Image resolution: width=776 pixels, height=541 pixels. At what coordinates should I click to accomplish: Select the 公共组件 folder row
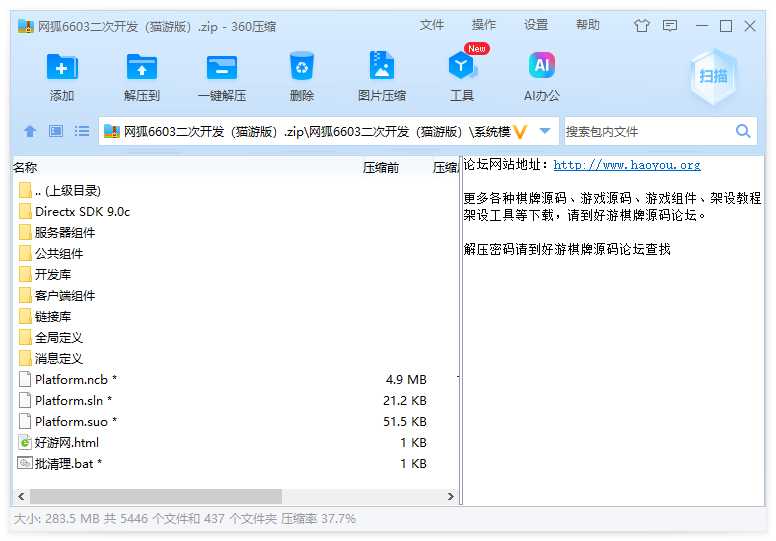tap(236, 253)
